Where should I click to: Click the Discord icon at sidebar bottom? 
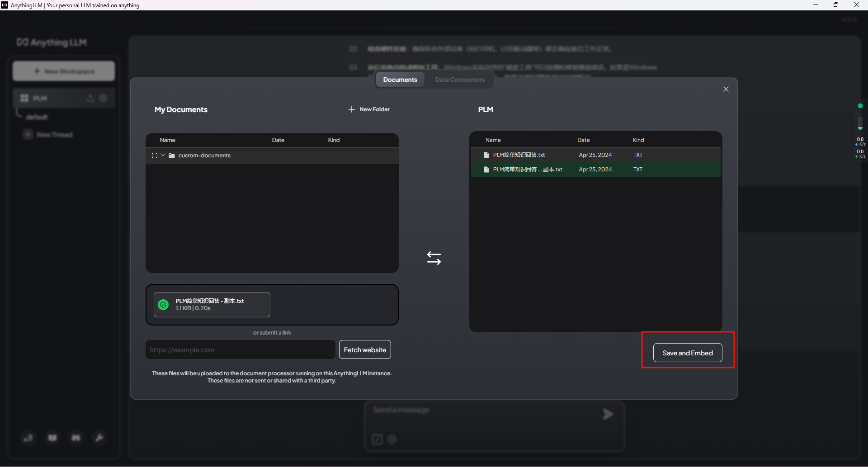[76, 438]
